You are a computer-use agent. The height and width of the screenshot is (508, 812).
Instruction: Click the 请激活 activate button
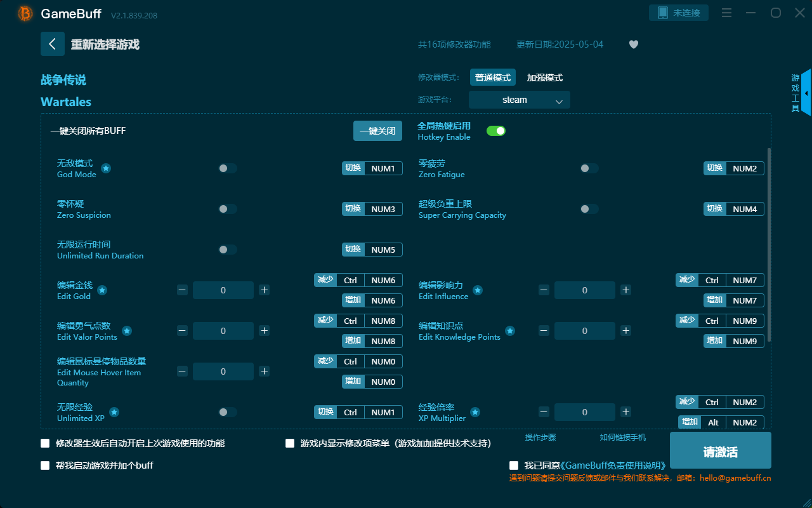pos(720,450)
